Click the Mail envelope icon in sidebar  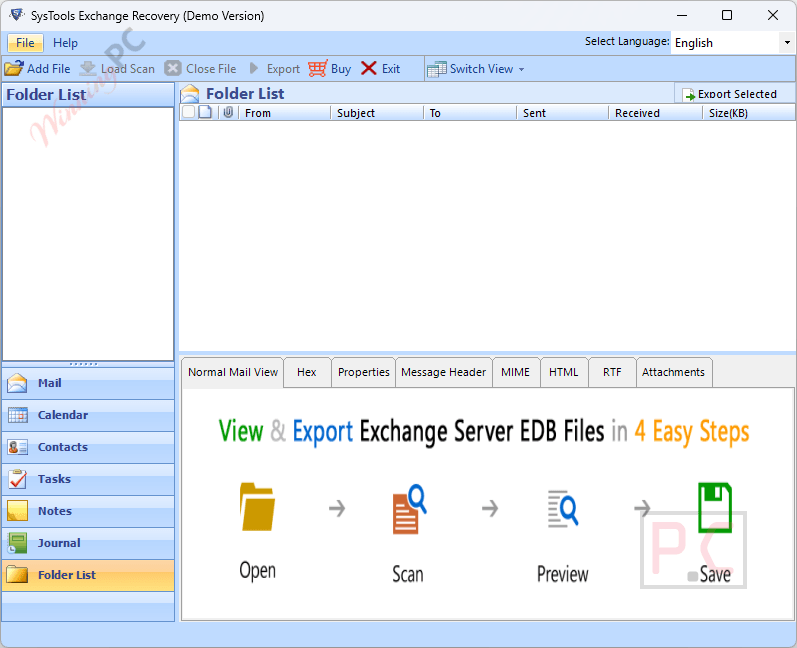pyautogui.click(x=17, y=383)
